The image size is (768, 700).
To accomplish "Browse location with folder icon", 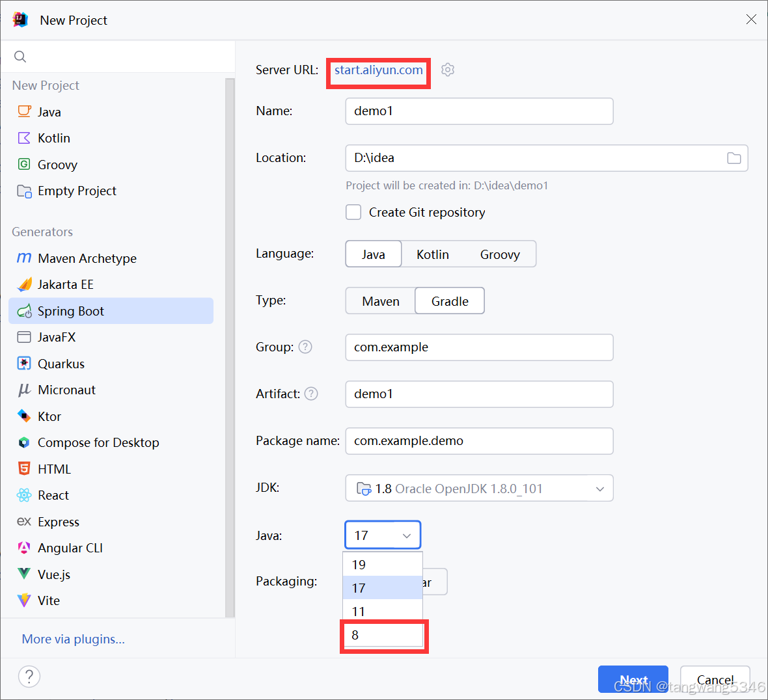I will click(734, 158).
